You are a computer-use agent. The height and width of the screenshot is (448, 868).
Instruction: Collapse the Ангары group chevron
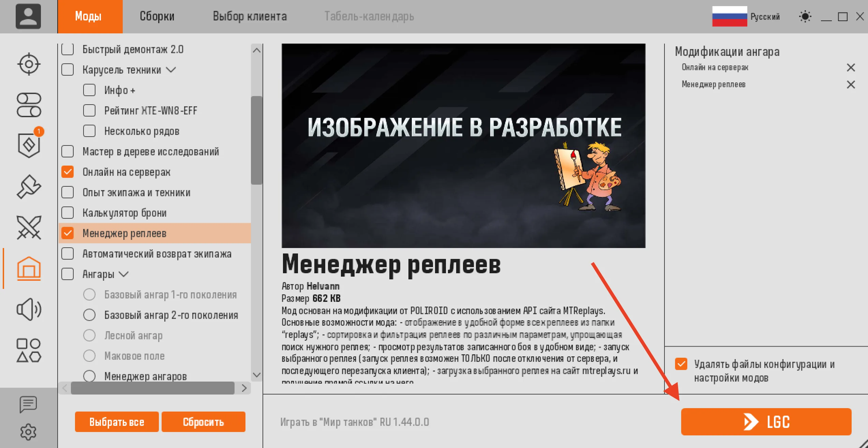(123, 274)
